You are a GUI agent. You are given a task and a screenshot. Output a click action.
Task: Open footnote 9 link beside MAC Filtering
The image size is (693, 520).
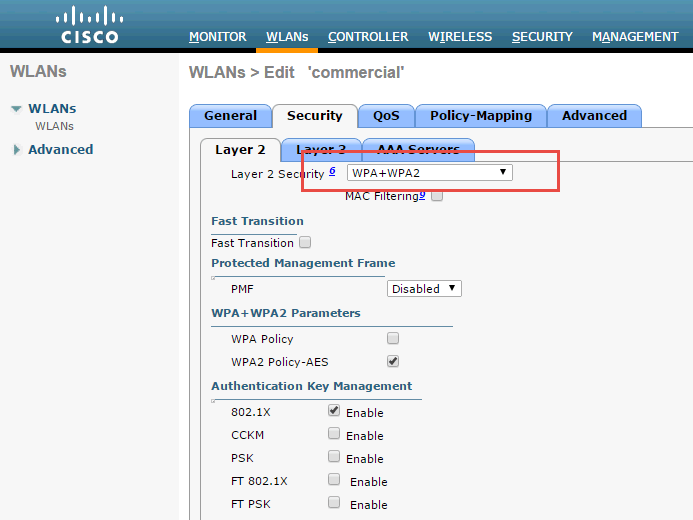[x=422, y=194]
